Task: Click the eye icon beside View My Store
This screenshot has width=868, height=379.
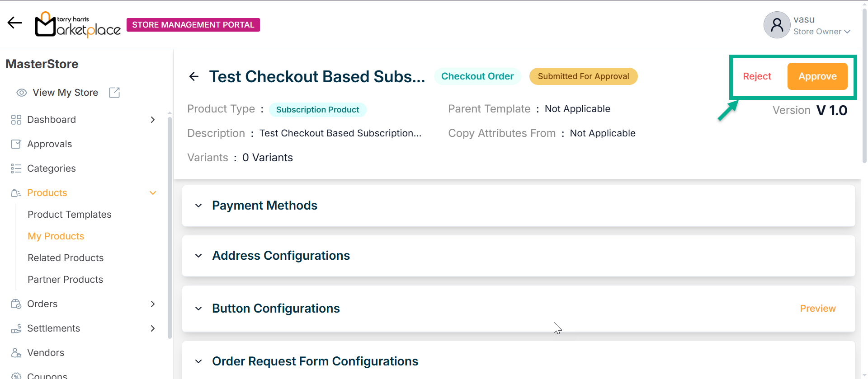Action: (x=21, y=93)
